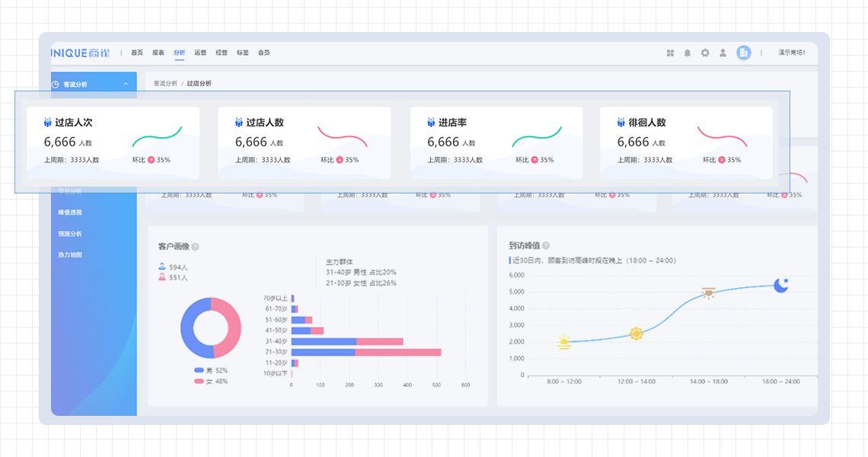
Task: Click the moon icon on peak chart
Action: tap(780, 285)
